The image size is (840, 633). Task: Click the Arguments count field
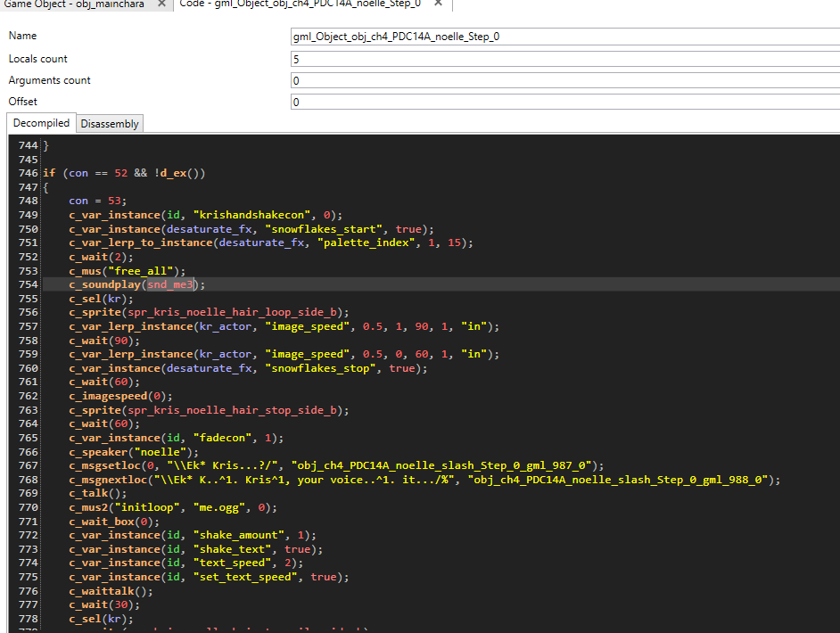(x=565, y=81)
